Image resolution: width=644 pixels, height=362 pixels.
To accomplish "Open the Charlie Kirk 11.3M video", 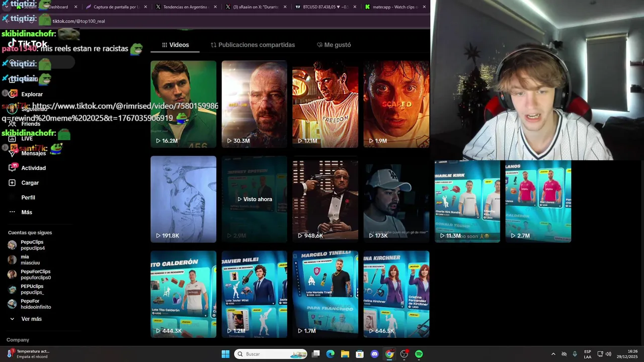I will pos(467,201).
